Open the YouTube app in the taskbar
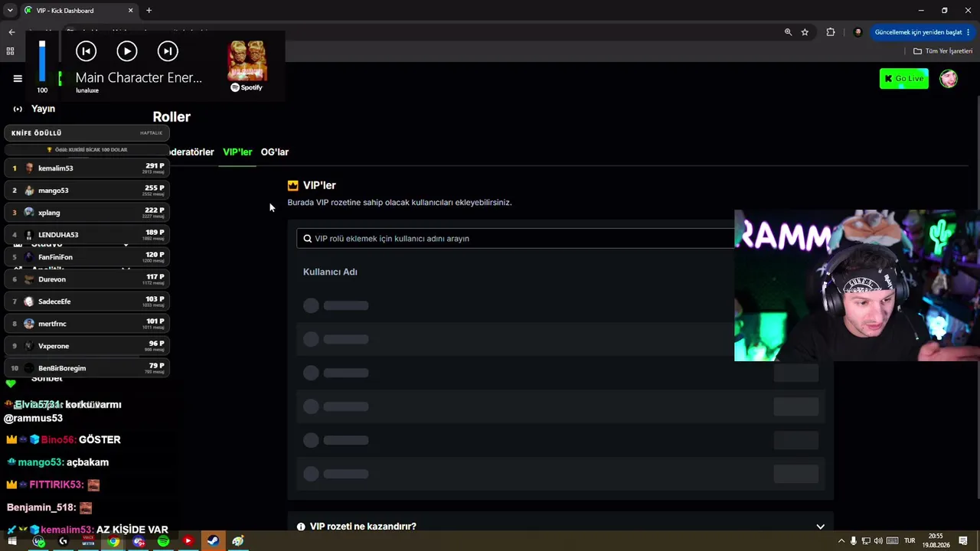 click(x=188, y=541)
